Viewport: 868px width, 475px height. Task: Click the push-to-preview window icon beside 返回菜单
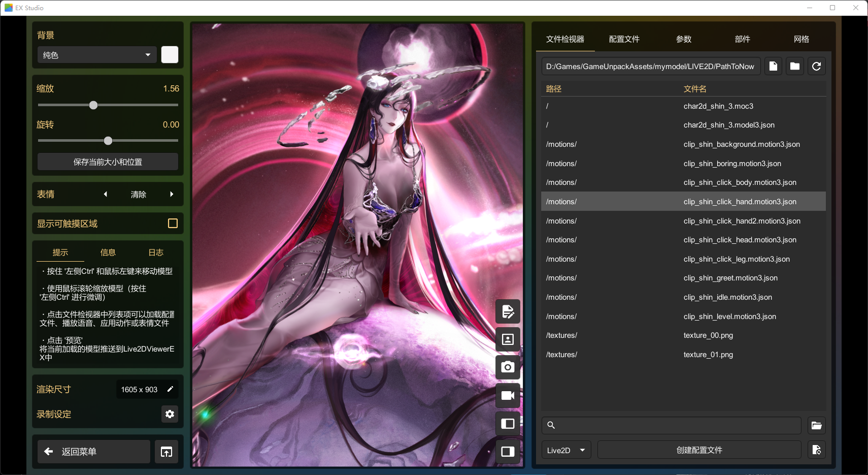pyautogui.click(x=166, y=452)
